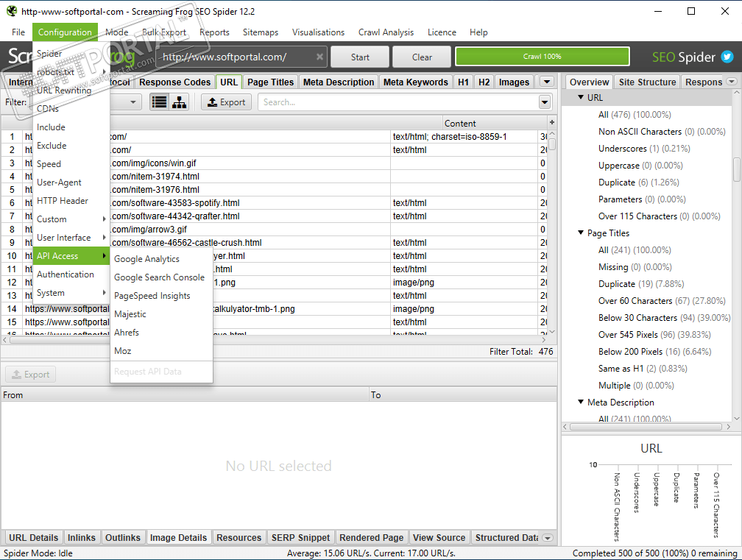
Task: Select Over 60 Characters row
Action: [662, 301]
